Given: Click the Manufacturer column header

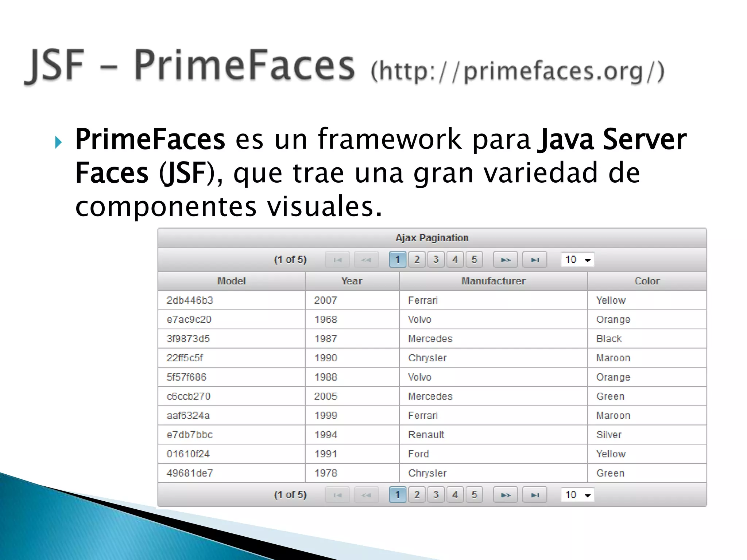Looking at the screenshot, I should (494, 281).
